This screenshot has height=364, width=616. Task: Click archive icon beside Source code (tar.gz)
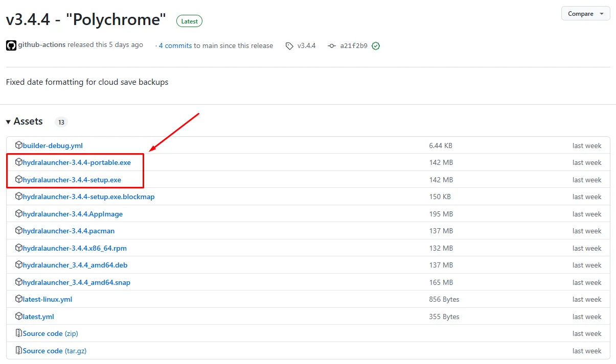19,351
